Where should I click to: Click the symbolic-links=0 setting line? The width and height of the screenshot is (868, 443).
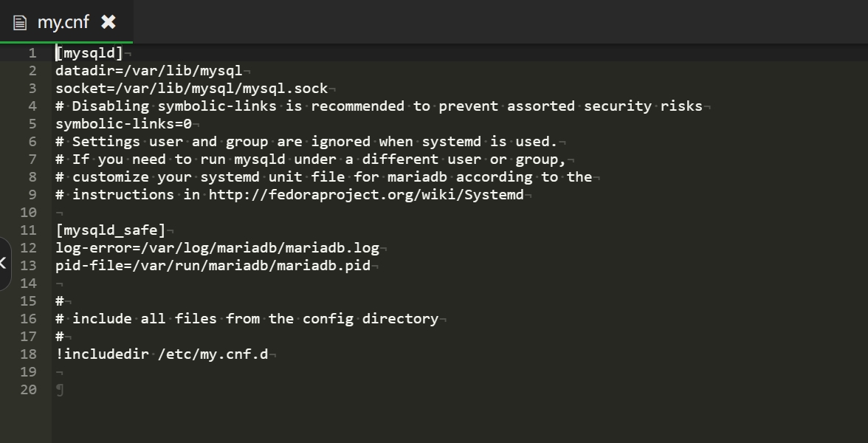[x=123, y=124]
